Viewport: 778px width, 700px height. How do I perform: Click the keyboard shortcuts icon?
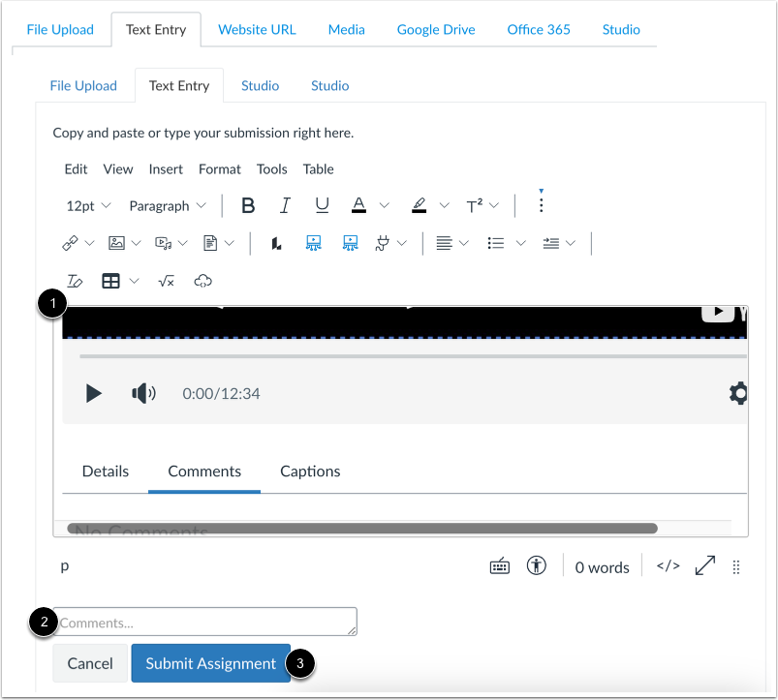tap(500, 564)
